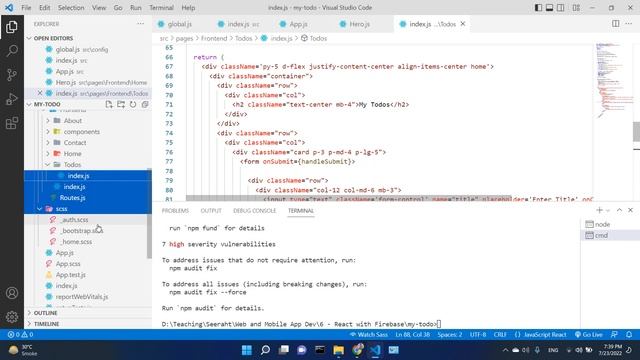Open Windows Start button on taskbar
Image resolution: width=640 pixels, height=360 pixels.
(x=247, y=350)
